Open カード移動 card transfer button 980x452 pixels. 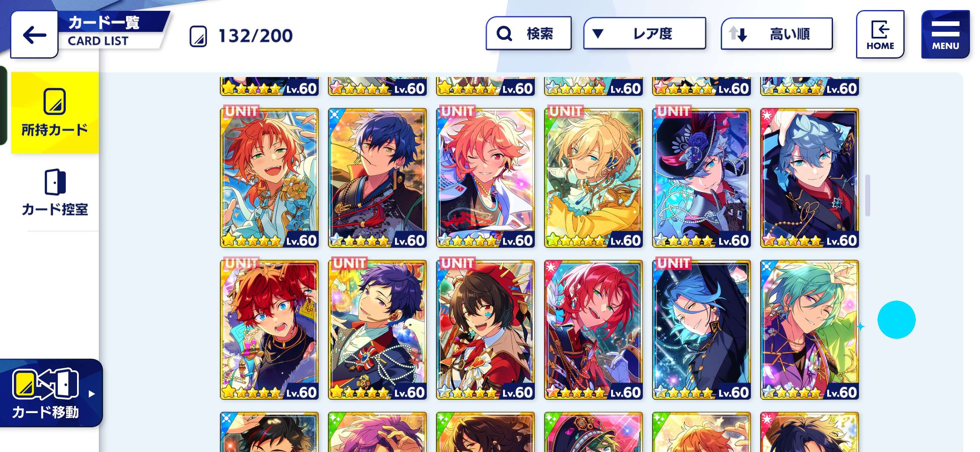[x=51, y=393]
